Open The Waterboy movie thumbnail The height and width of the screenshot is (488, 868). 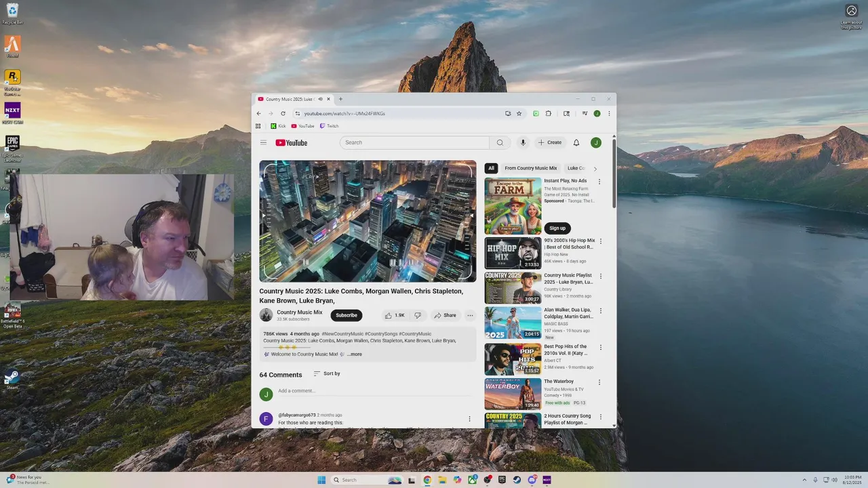(x=513, y=394)
